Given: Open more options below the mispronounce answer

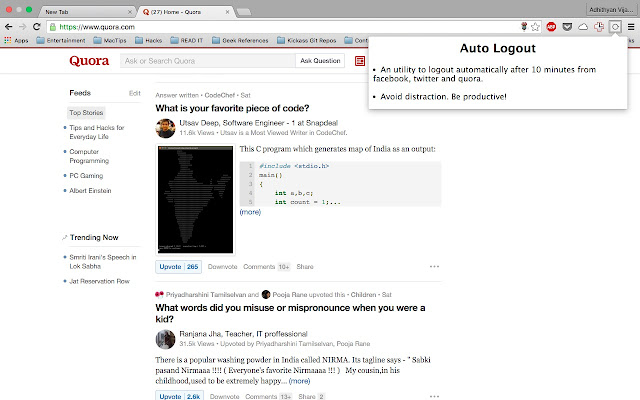Looking at the screenshot, I should tap(434, 396).
